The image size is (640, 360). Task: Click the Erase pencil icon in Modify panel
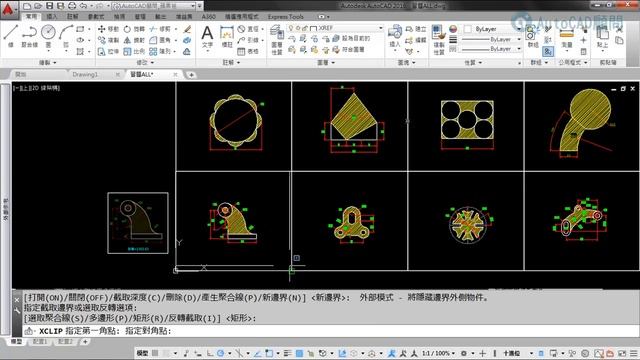[187, 29]
